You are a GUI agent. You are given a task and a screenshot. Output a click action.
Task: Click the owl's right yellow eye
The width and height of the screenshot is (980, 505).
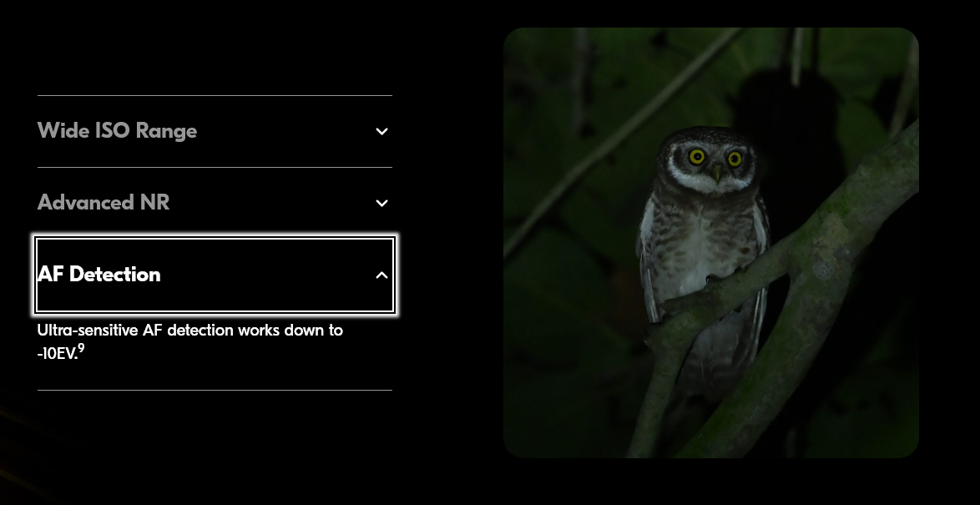click(735, 159)
